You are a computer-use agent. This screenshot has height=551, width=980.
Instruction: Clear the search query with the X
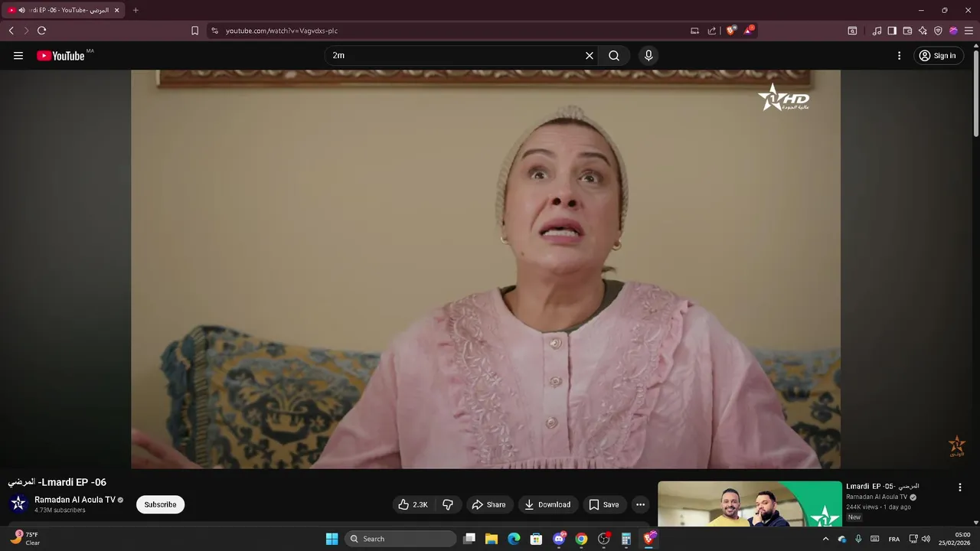point(590,56)
